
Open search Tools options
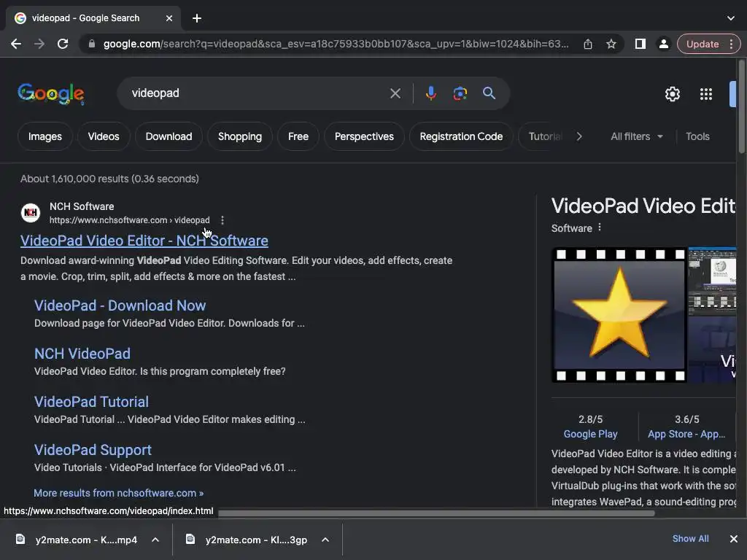pyautogui.click(x=697, y=136)
